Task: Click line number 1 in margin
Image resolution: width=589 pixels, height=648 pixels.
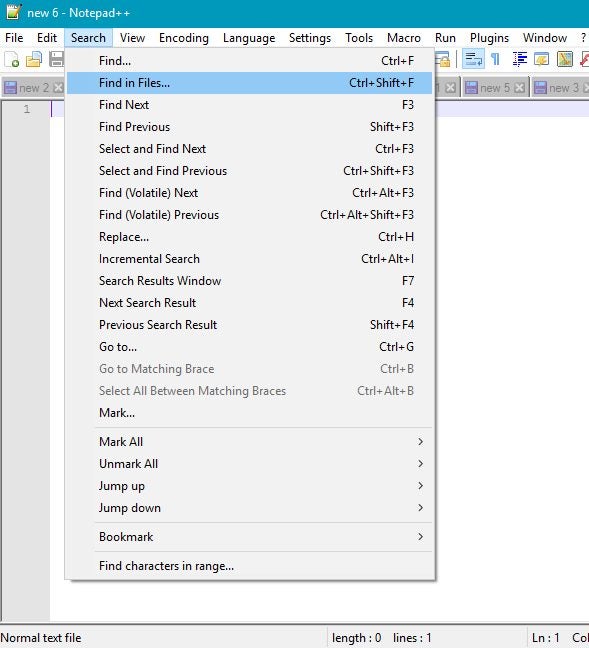Action: 27,109
